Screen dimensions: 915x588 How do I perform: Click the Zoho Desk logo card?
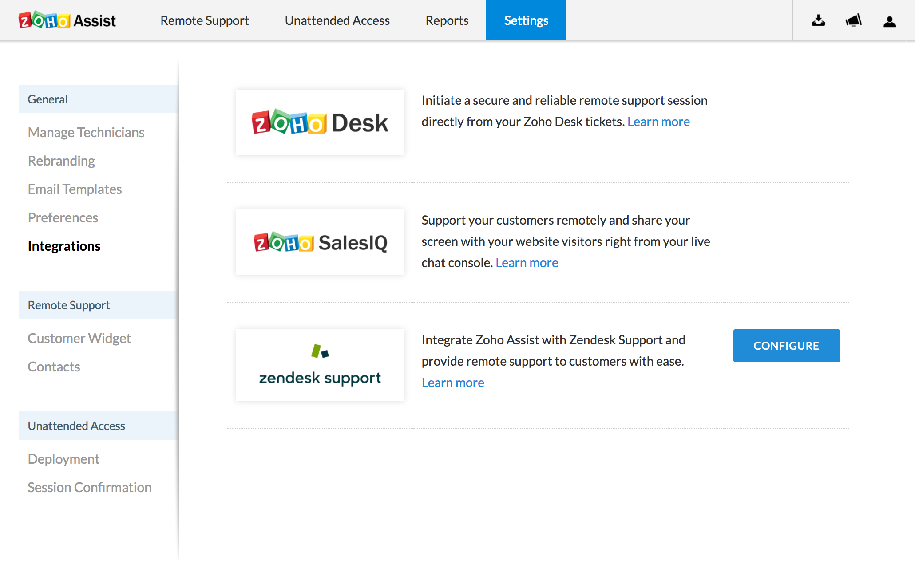pos(320,122)
